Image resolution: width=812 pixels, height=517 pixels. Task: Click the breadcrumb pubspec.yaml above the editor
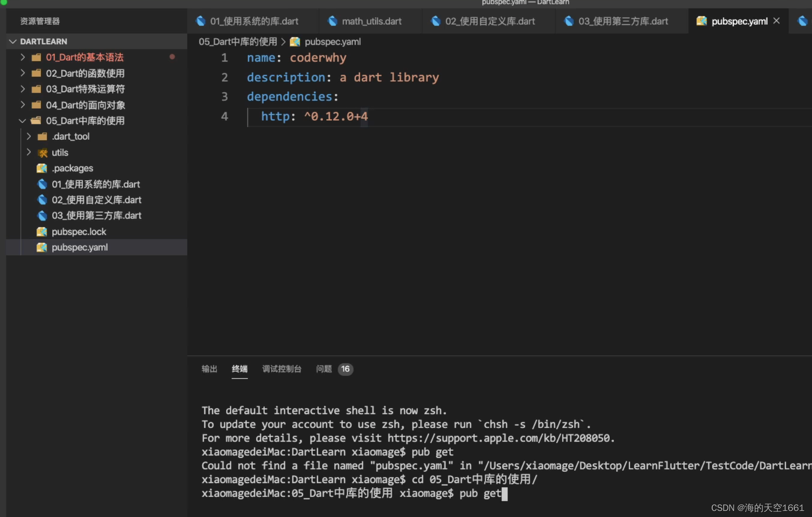pos(332,41)
